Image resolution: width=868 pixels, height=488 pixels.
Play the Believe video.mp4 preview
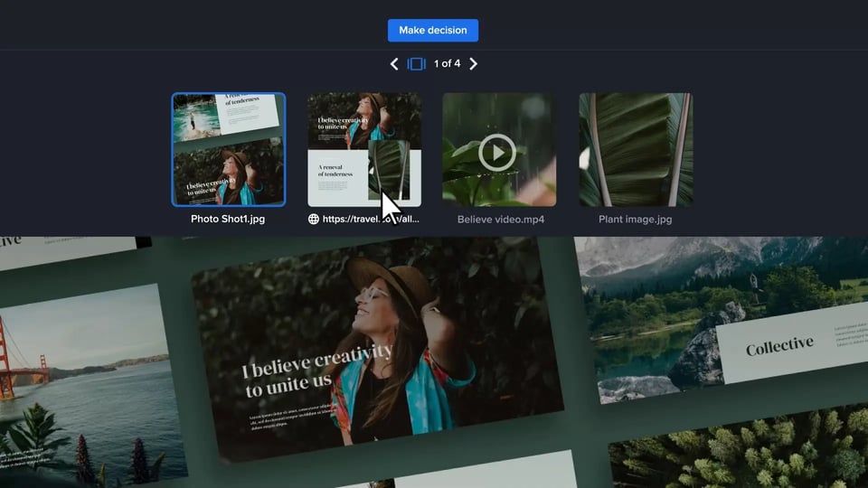(498, 151)
